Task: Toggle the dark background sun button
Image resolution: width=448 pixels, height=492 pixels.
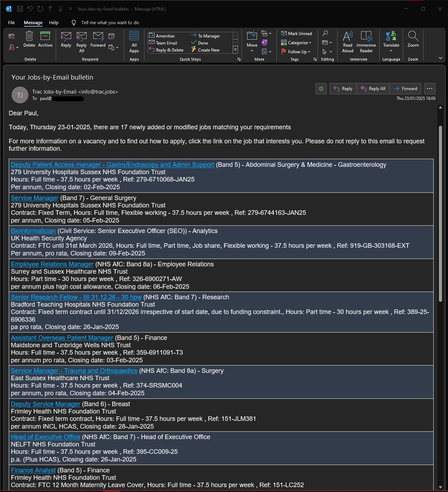Action: pos(321,89)
